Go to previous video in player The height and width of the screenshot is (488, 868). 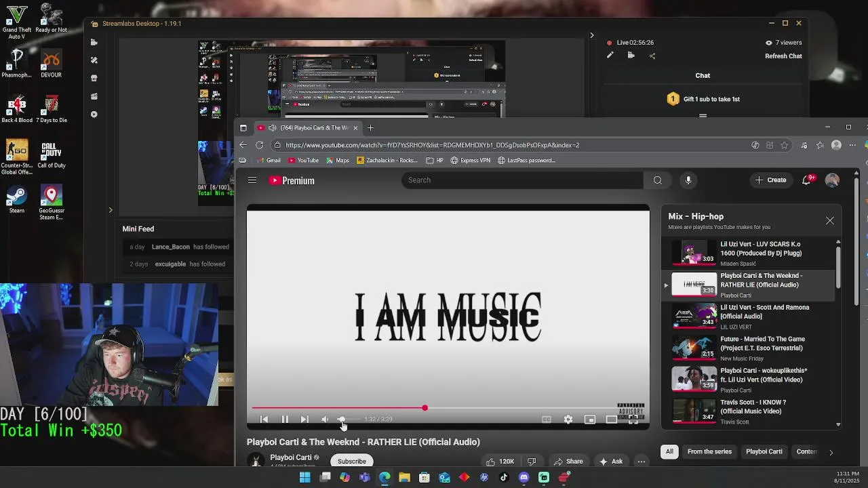click(264, 420)
